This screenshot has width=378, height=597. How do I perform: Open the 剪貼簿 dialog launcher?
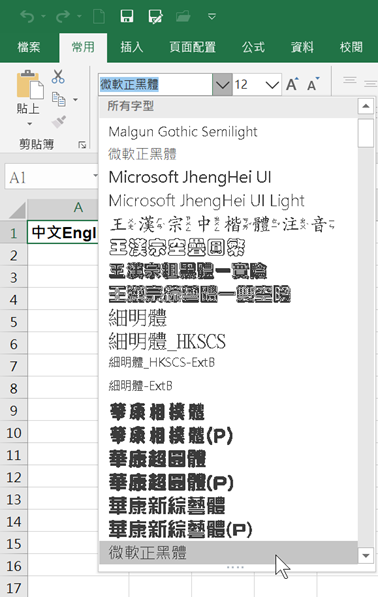point(82,145)
